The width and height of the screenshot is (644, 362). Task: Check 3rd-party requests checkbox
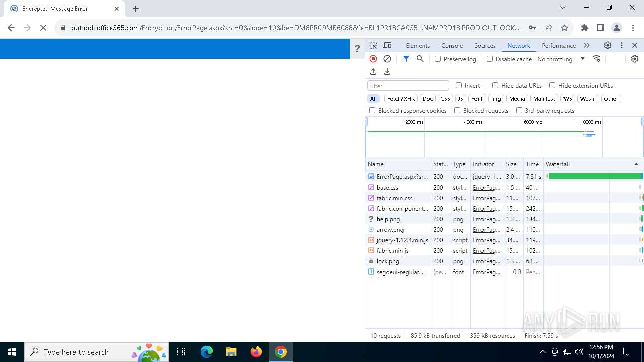click(x=519, y=110)
